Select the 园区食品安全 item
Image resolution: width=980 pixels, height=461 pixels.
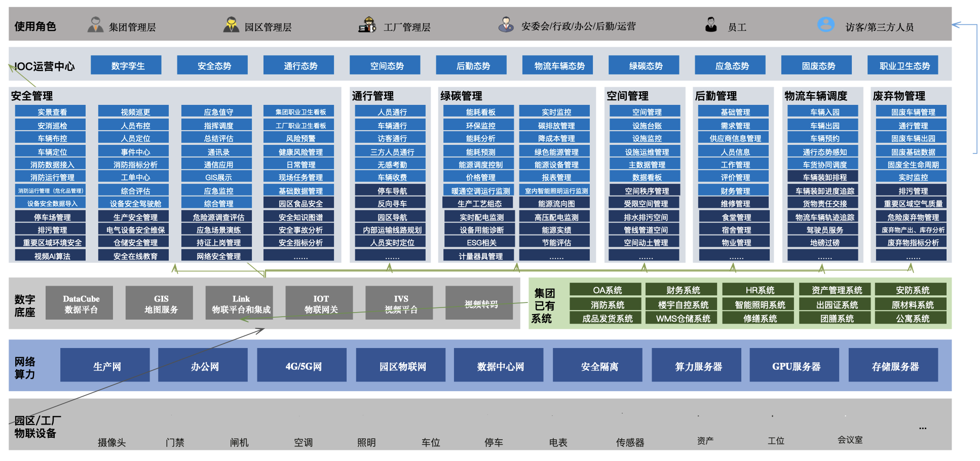click(x=299, y=203)
